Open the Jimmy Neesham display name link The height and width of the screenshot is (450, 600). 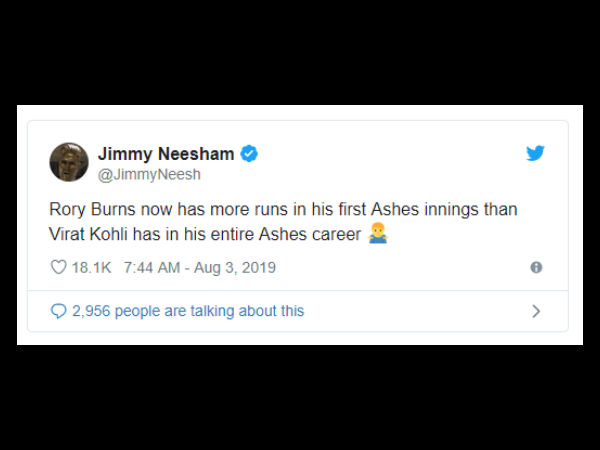166,153
